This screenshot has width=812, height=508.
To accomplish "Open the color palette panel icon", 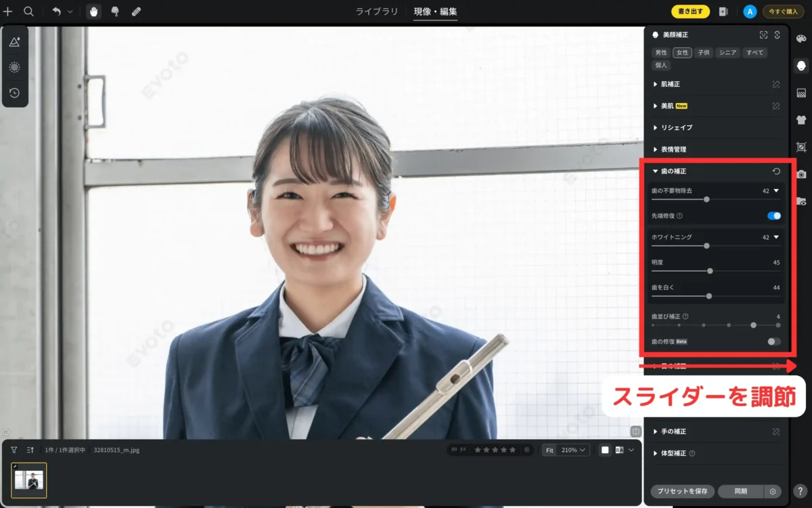I will 801,39.
